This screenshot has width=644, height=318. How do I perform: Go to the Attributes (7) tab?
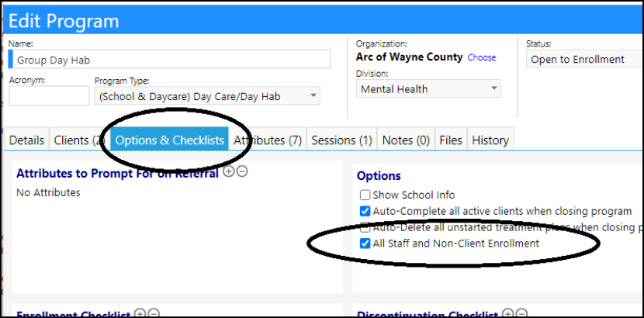[268, 140]
